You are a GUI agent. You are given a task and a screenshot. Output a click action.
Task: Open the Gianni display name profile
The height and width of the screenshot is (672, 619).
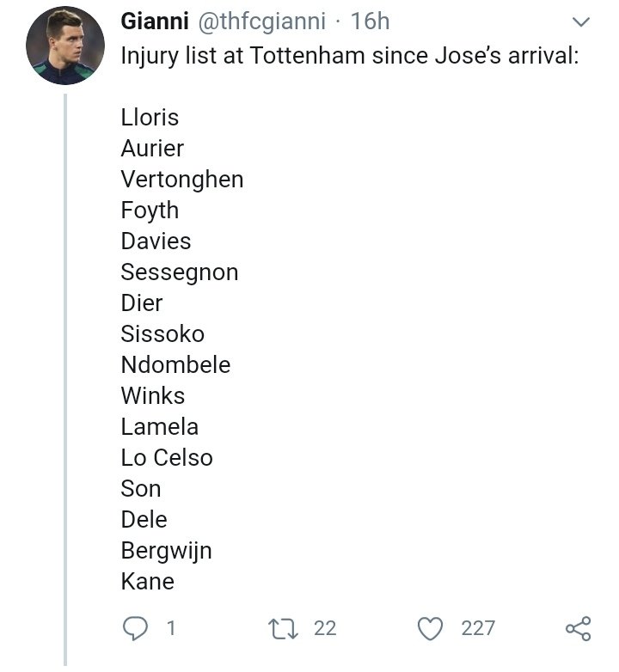(x=155, y=21)
